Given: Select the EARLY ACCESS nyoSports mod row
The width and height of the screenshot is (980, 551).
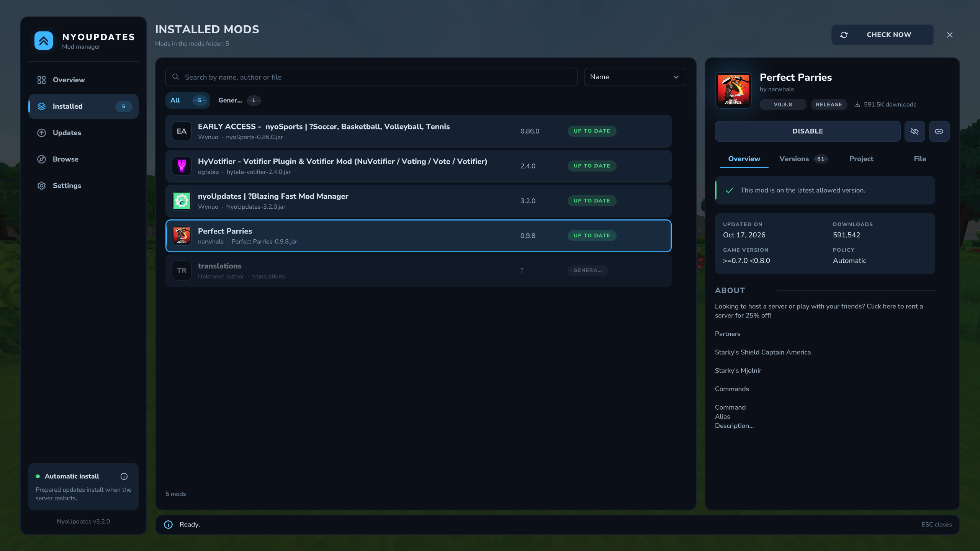Looking at the screenshot, I should [x=418, y=131].
